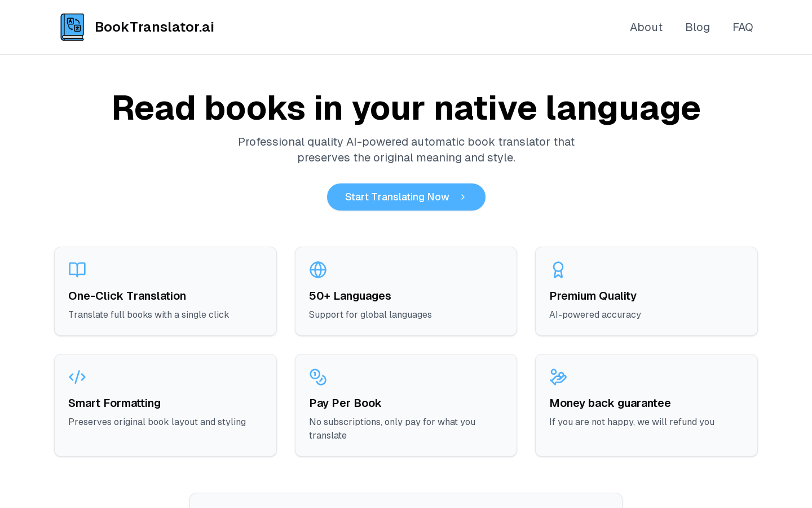Open the BookTranslator.ai home link text
This screenshot has height=508, width=812.
click(x=155, y=27)
